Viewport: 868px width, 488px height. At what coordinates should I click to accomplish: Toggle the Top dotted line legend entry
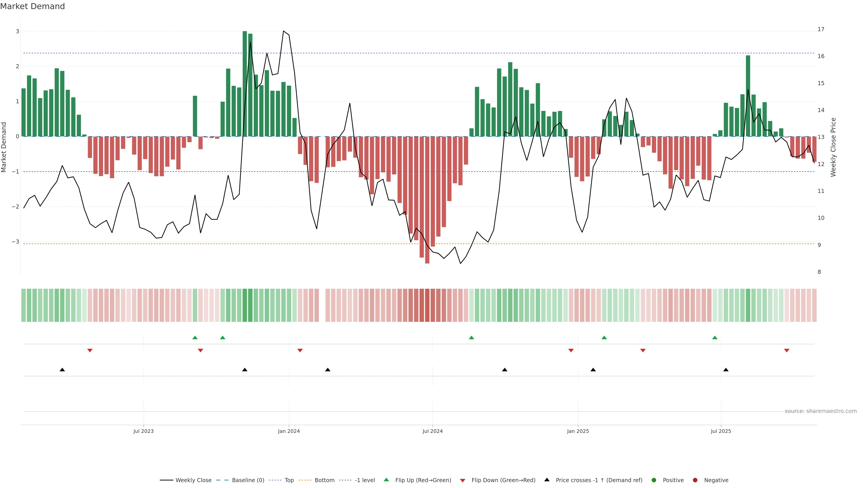(289, 480)
